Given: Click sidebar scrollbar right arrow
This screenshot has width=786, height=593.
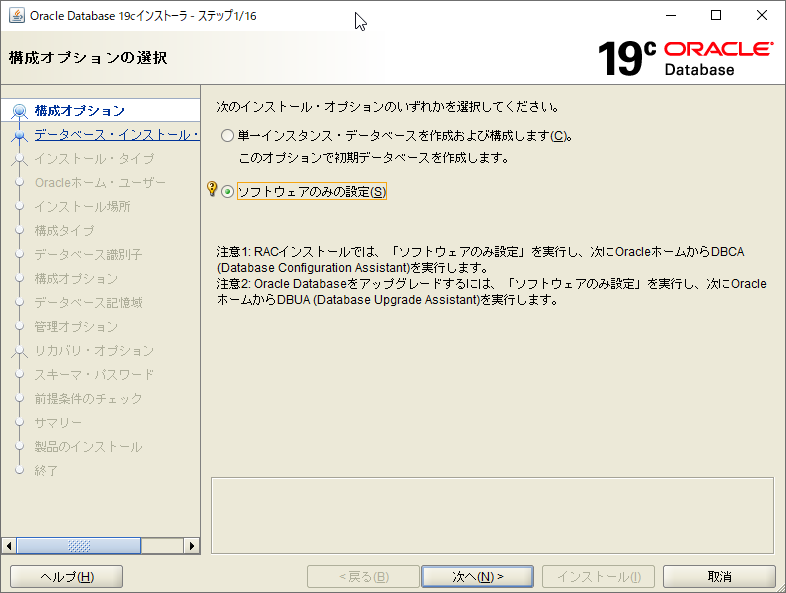Looking at the screenshot, I should [x=192, y=545].
